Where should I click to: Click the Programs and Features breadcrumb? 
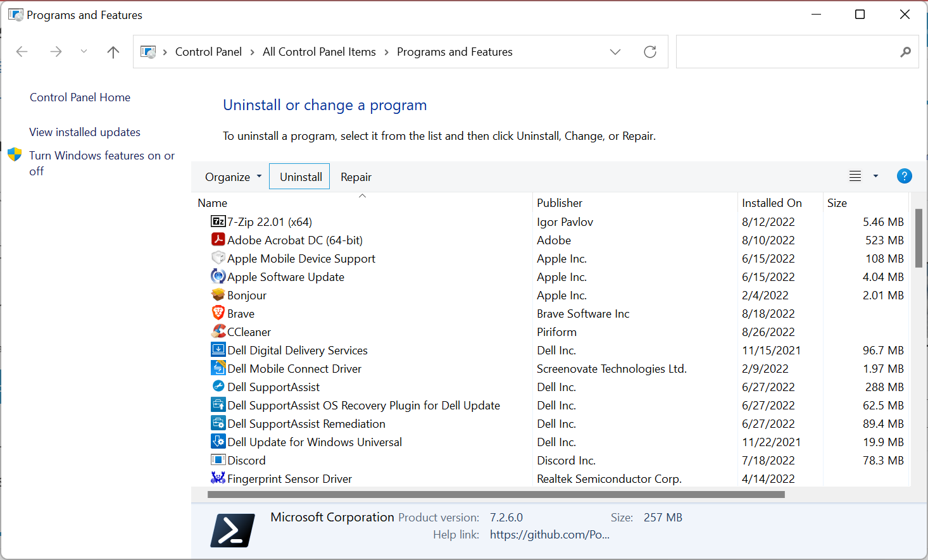click(455, 52)
